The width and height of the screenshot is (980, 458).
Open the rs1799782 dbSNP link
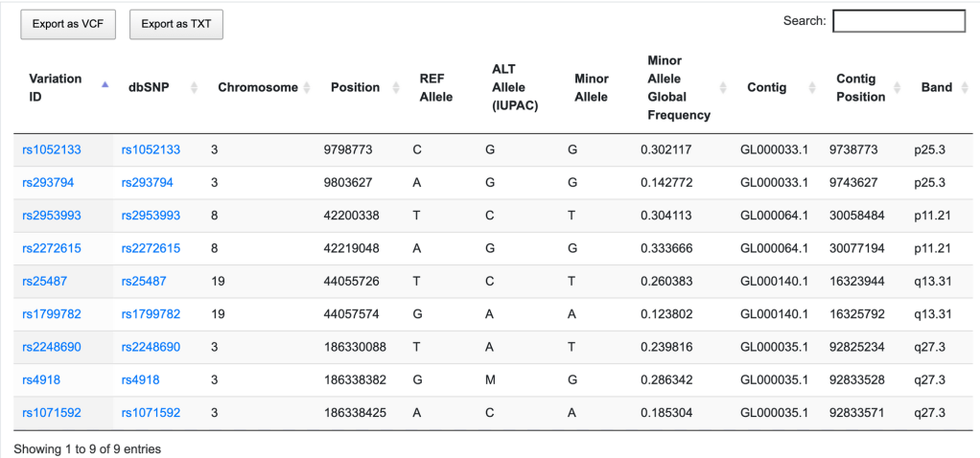151,313
